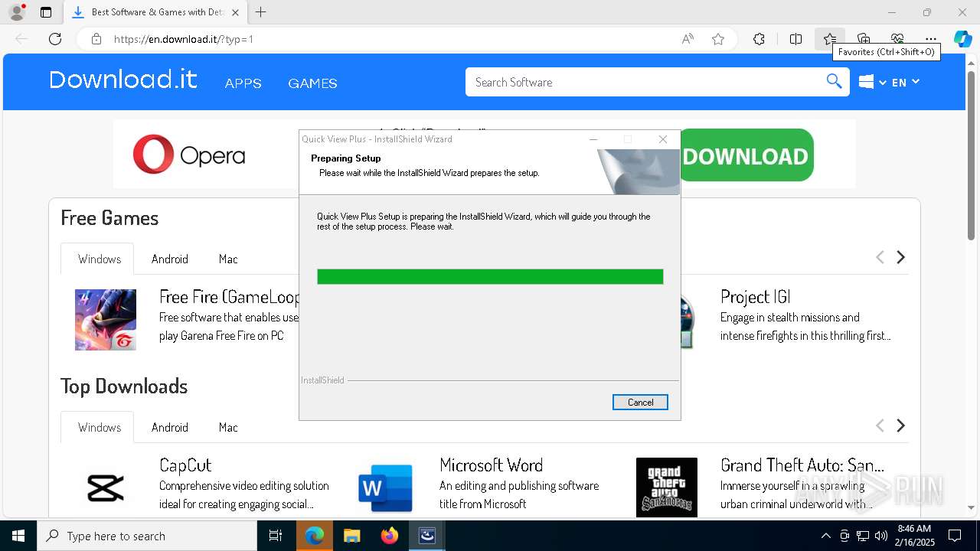This screenshot has height=551, width=980.
Task: Add page to favorites star icon
Action: click(x=718, y=39)
